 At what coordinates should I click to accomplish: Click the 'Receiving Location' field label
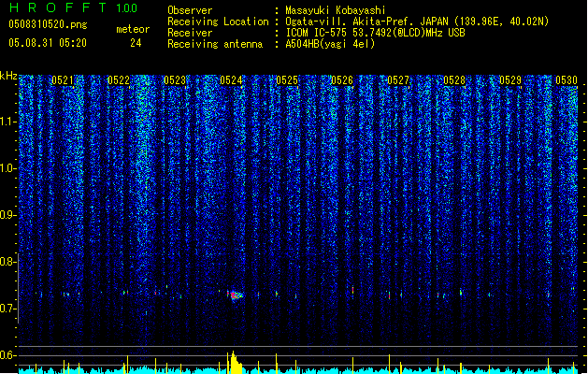click(x=218, y=22)
